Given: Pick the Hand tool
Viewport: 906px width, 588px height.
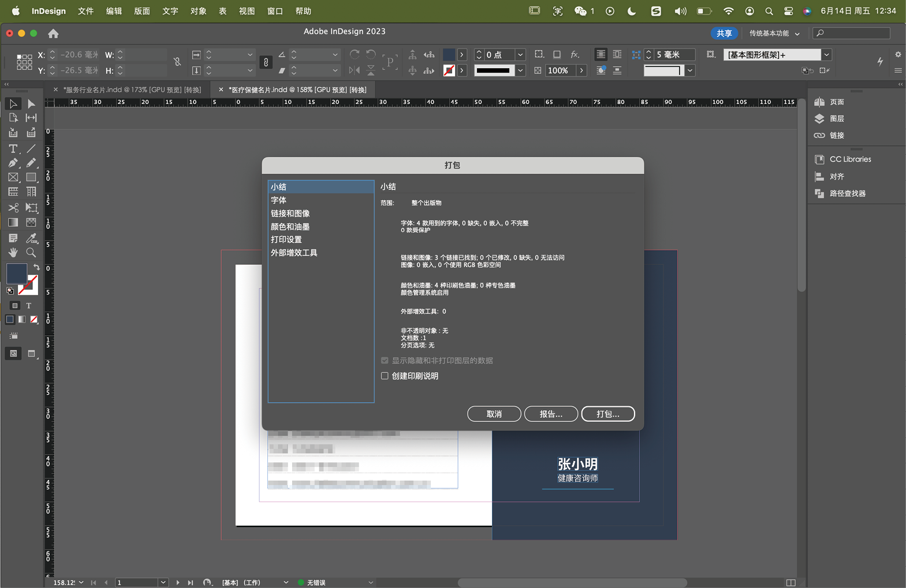Looking at the screenshot, I should click(x=13, y=253).
